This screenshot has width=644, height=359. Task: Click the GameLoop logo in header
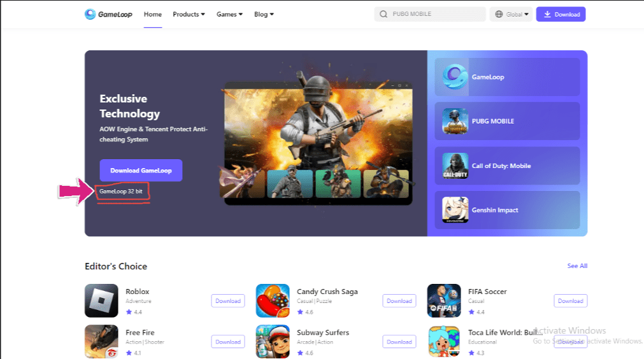click(108, 15)
